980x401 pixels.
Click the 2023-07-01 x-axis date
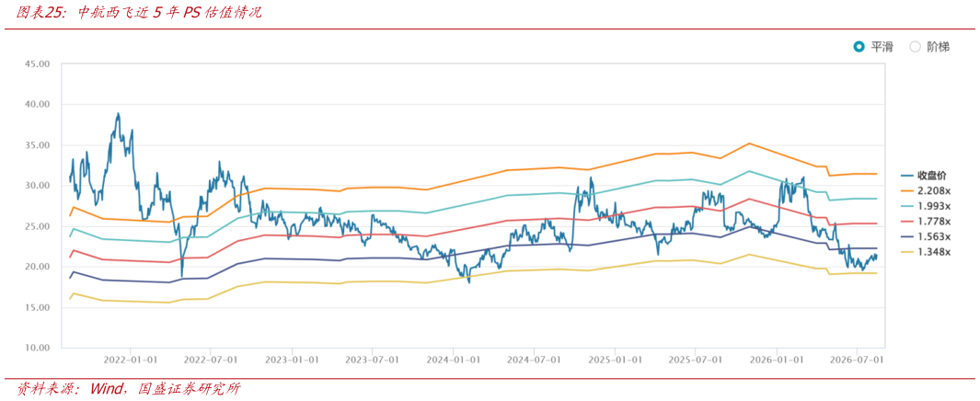373,361
